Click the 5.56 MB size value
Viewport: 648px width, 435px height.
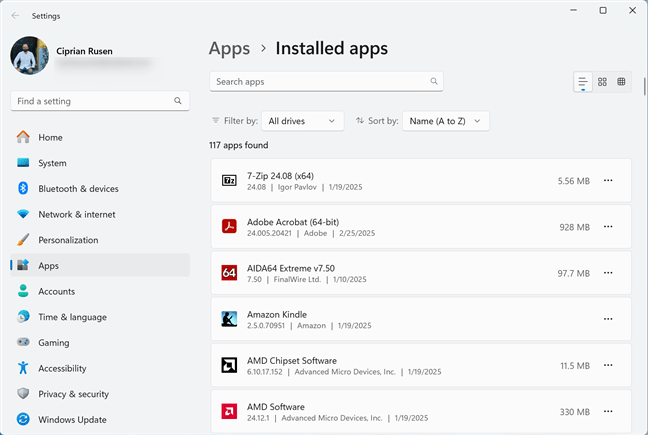click(x=574, y=181)
